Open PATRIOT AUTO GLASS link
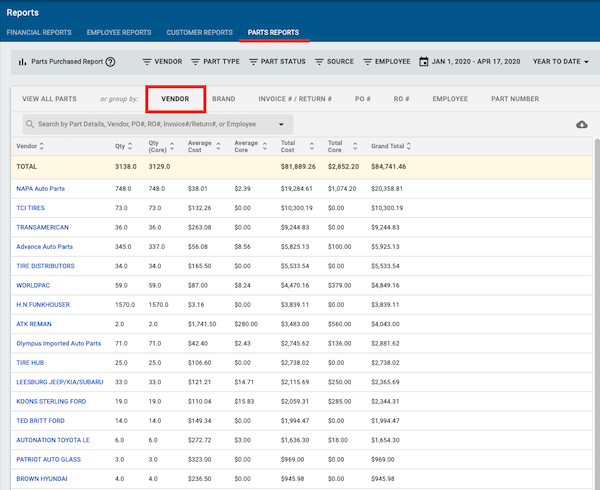Viewport: 600px width, 490px height. coord(49,459)
